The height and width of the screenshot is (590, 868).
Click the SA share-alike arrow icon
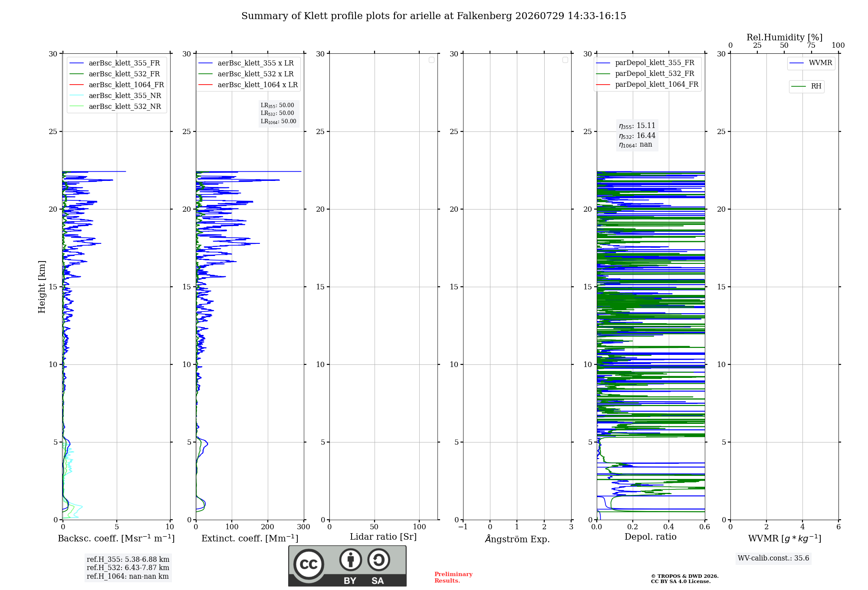(378, 560)
